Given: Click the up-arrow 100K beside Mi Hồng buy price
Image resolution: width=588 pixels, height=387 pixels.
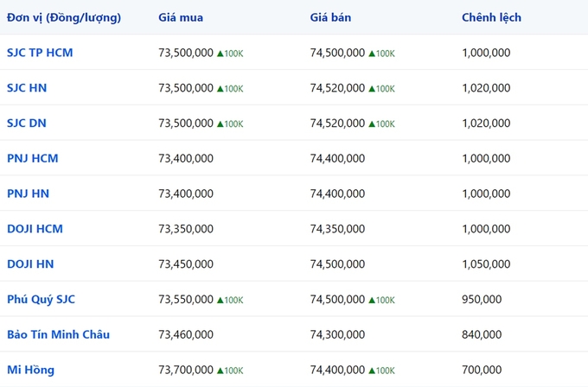Looking at the screenshot, I should (230, 371).
